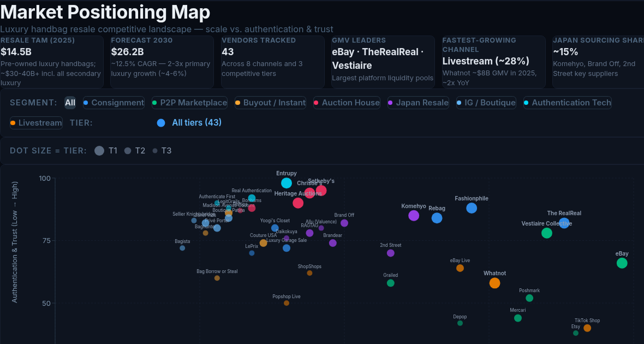The height and width of the screenshot is (344, 644).
Task: Click the eBay data point
Action: tap(622, 263)
